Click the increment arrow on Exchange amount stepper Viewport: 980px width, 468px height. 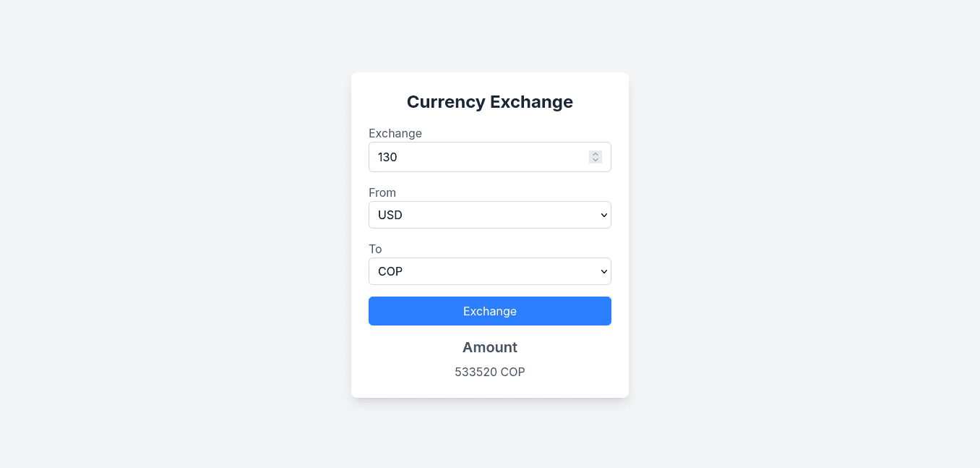[596, 154]
